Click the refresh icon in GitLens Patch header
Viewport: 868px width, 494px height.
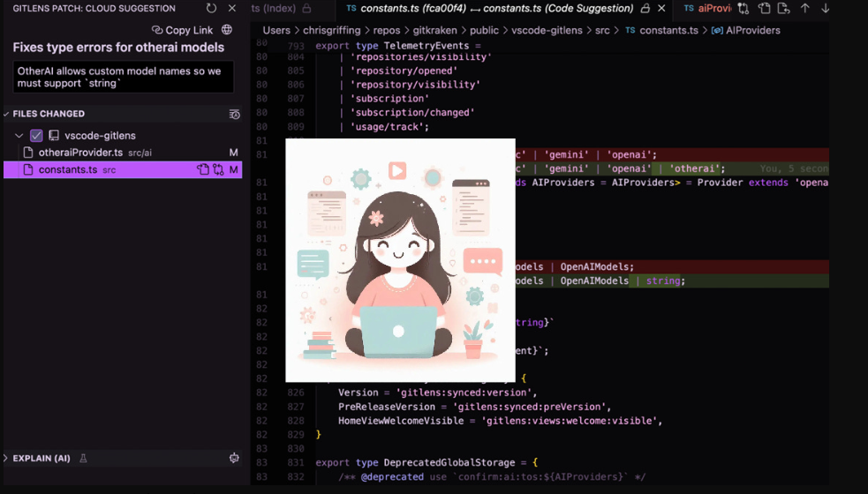coord(211,8)
